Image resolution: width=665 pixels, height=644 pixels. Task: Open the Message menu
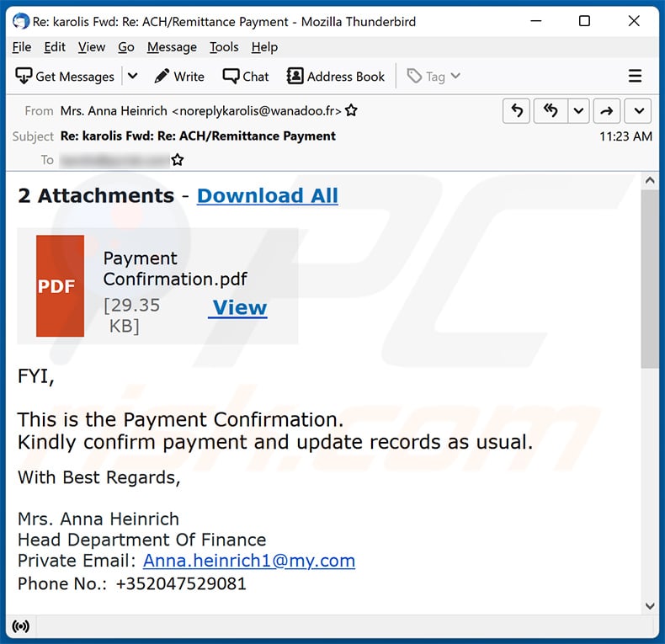tap(172, 47)
